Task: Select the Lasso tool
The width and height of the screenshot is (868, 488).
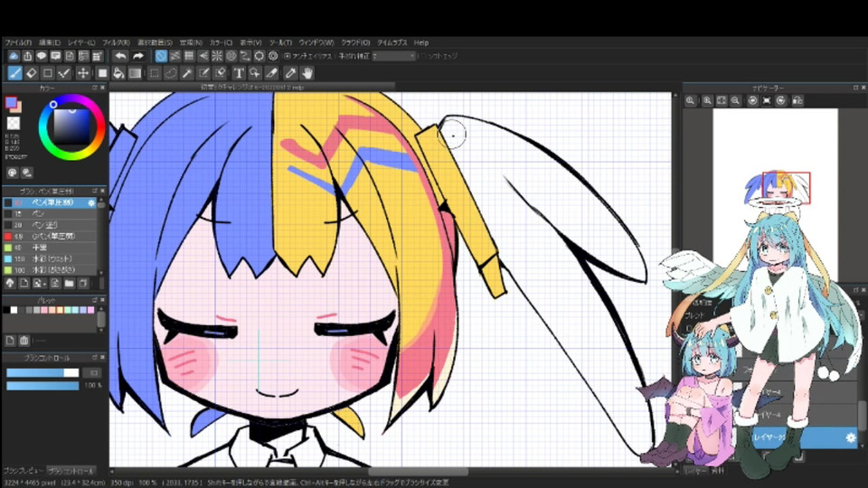Action: [171, 73]
